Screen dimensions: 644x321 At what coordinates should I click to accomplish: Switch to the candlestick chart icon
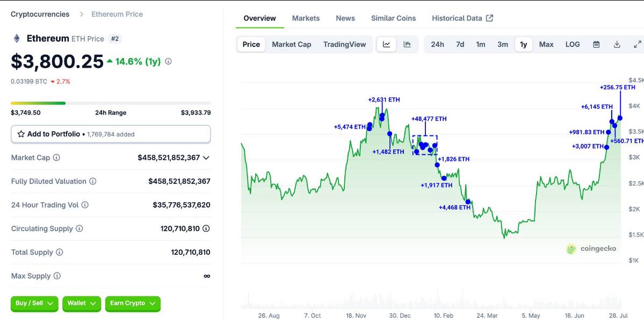(x=407, y=45)
